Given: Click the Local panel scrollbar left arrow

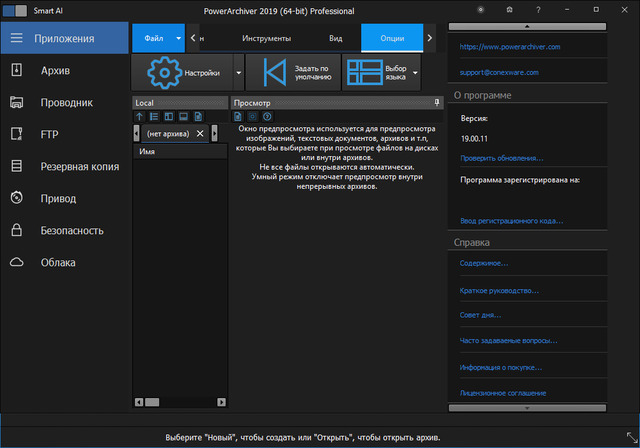Looking at the screenshot, I should tap(139, 402).
